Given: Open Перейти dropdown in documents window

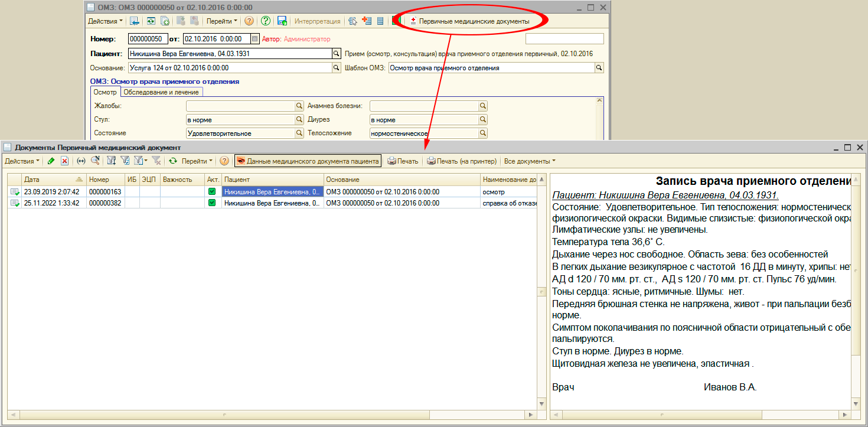Looking at the screenshot, I should pyautogui.click(x=197, y=161).
